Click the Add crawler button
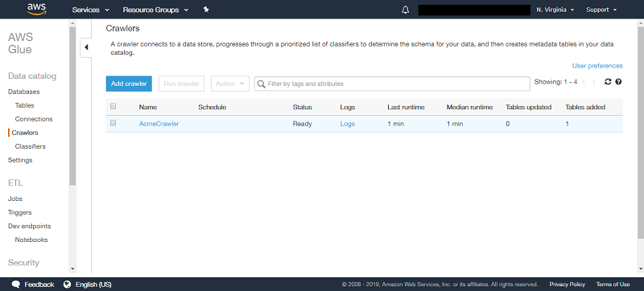644x291 pixels. (129, 84)
